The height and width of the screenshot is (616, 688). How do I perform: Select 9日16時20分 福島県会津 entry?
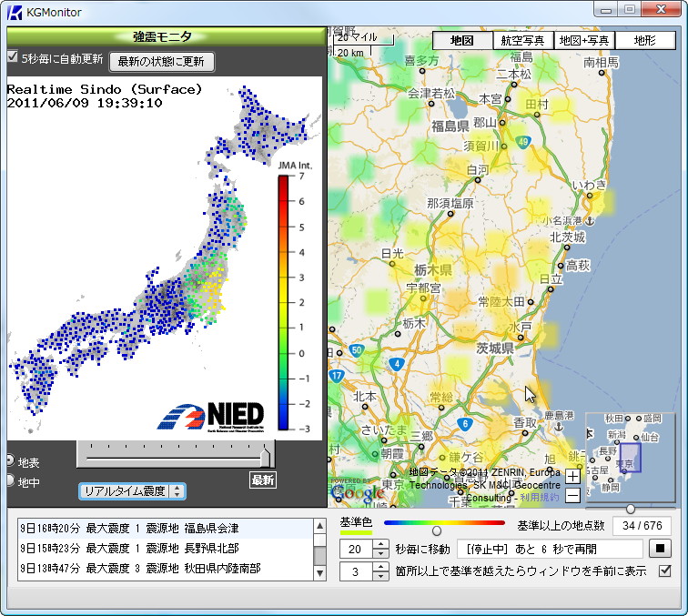tap(166, 529)
